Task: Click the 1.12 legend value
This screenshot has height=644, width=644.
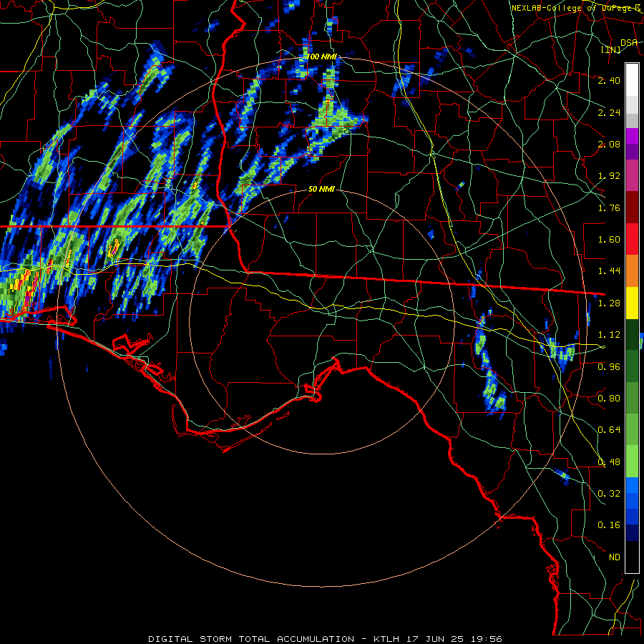Action: (609, 335)
